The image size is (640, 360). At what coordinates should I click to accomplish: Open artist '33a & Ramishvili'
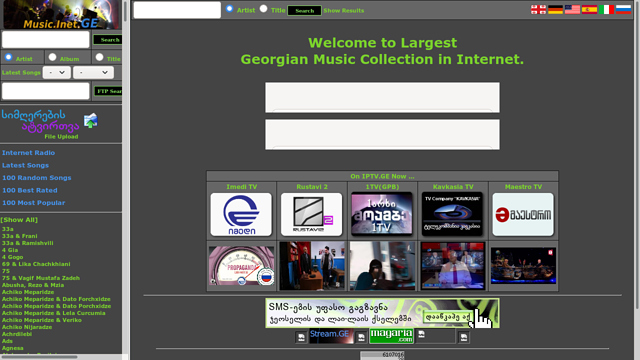27,243
